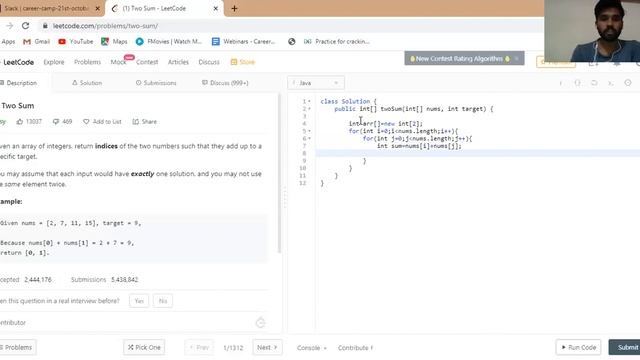Open the FMovies bookmark

coord(169,42)
